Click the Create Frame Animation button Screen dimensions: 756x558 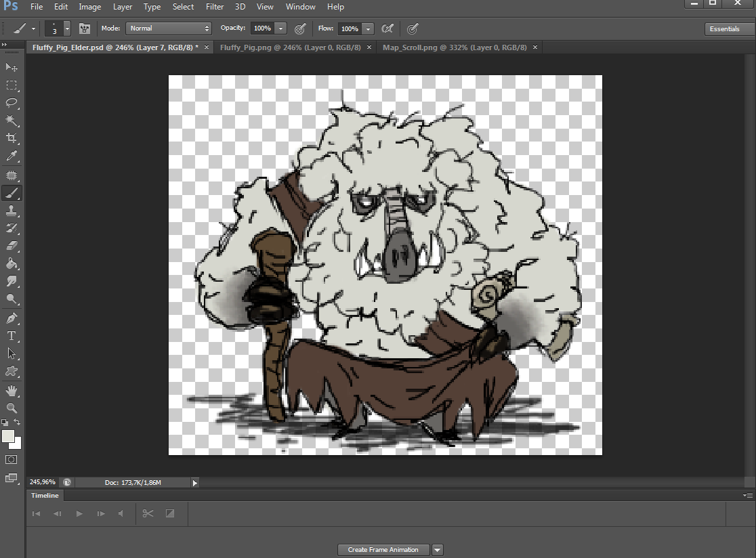tap(383, 550)
